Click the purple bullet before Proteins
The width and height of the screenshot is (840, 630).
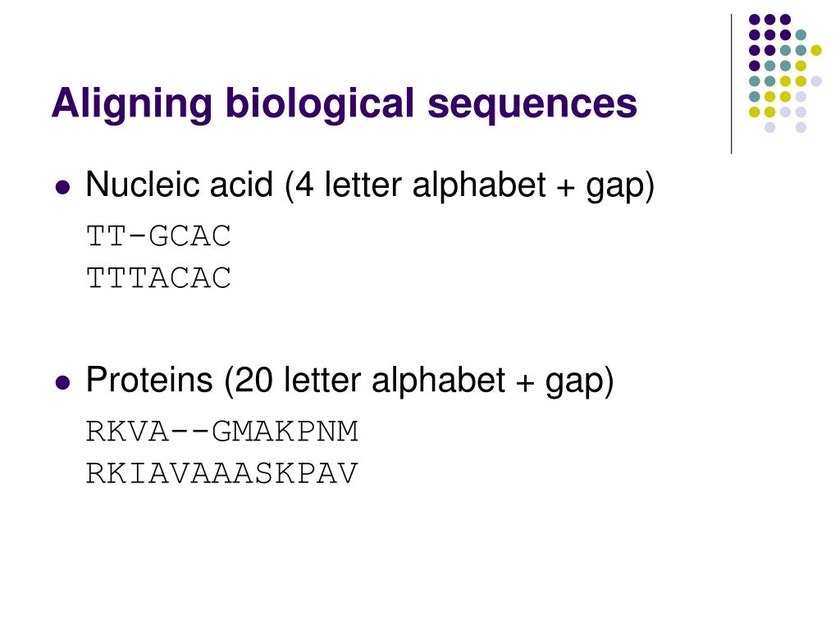(62, 383)
